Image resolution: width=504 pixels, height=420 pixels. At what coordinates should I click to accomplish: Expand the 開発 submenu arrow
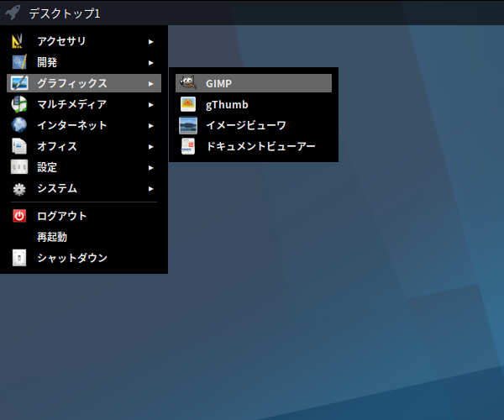(150, 63)
